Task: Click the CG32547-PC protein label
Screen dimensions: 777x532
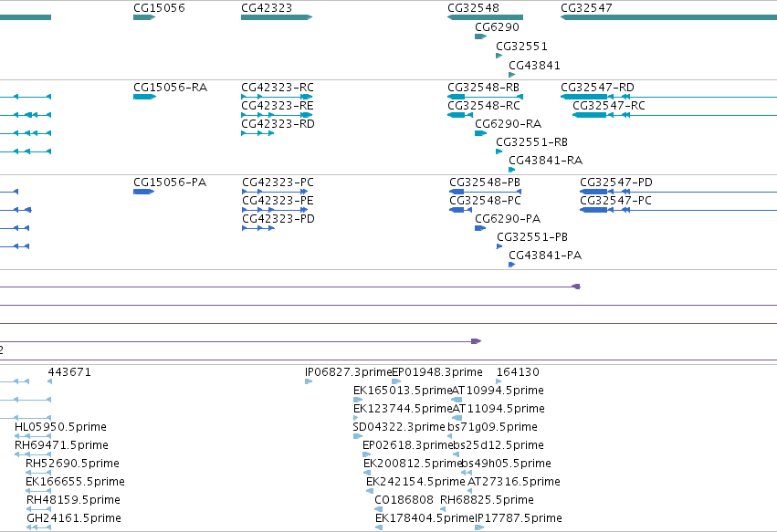Action: coord(616,201)
